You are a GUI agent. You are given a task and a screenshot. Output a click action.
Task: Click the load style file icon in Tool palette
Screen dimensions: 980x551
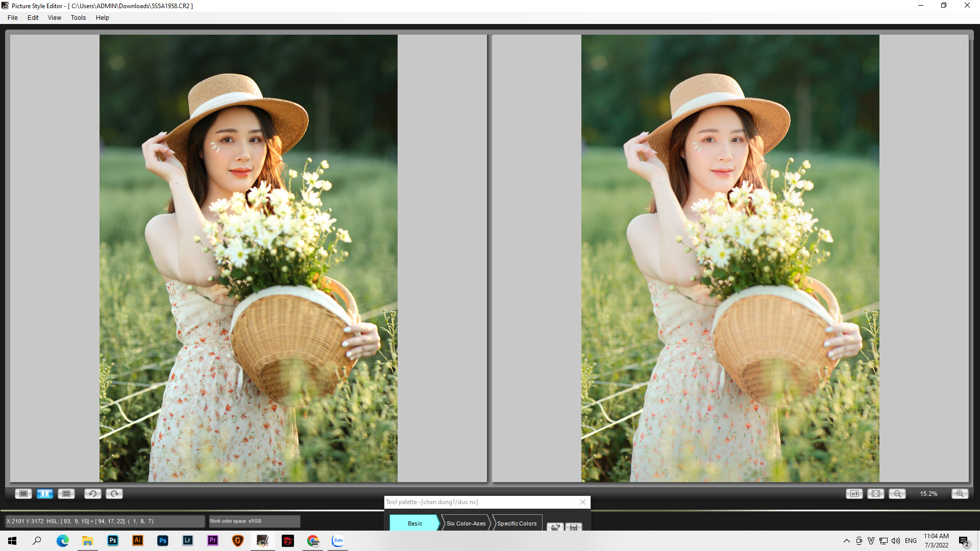pyautogui.click(x=555, y=527)
